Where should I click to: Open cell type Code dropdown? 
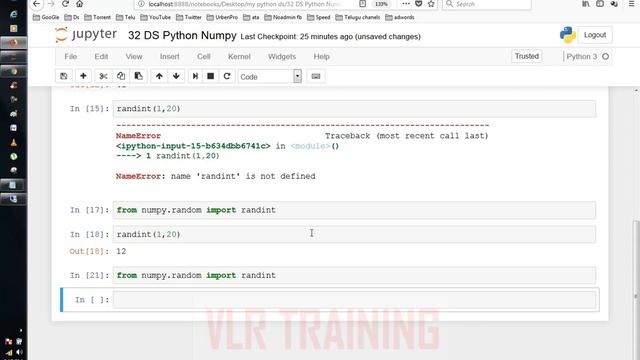(x=270, y=76)
